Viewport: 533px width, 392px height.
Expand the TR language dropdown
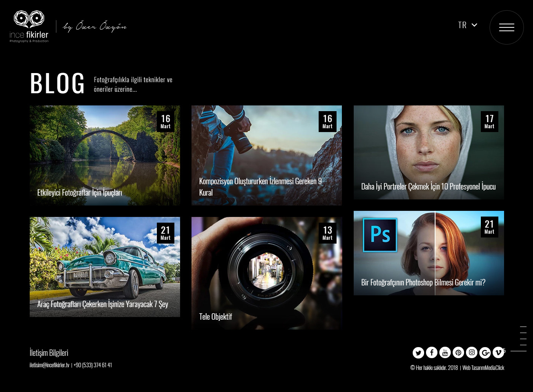(468, 25)
